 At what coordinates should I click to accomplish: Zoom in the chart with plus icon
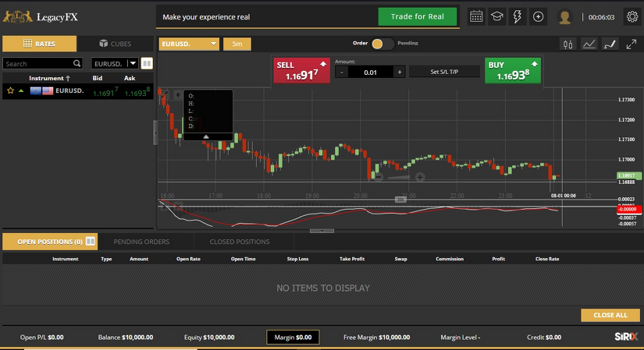pyautogui.click(x=420, y=177)
